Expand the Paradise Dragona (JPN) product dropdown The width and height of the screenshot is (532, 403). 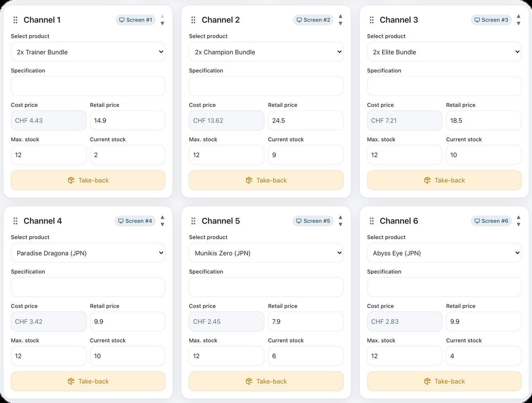88,253
